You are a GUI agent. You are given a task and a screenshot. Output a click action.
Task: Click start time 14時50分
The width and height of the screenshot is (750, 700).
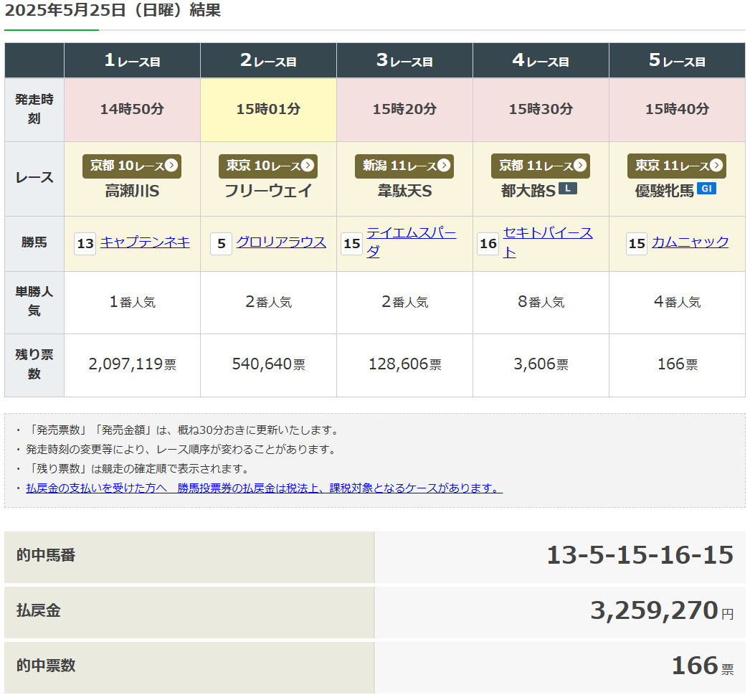pos(132,109)
